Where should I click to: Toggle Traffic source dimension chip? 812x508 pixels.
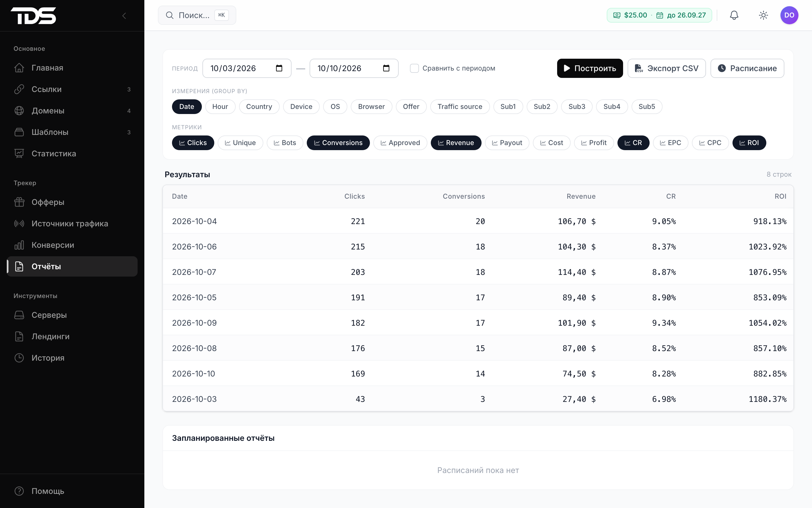coord(460,107)
